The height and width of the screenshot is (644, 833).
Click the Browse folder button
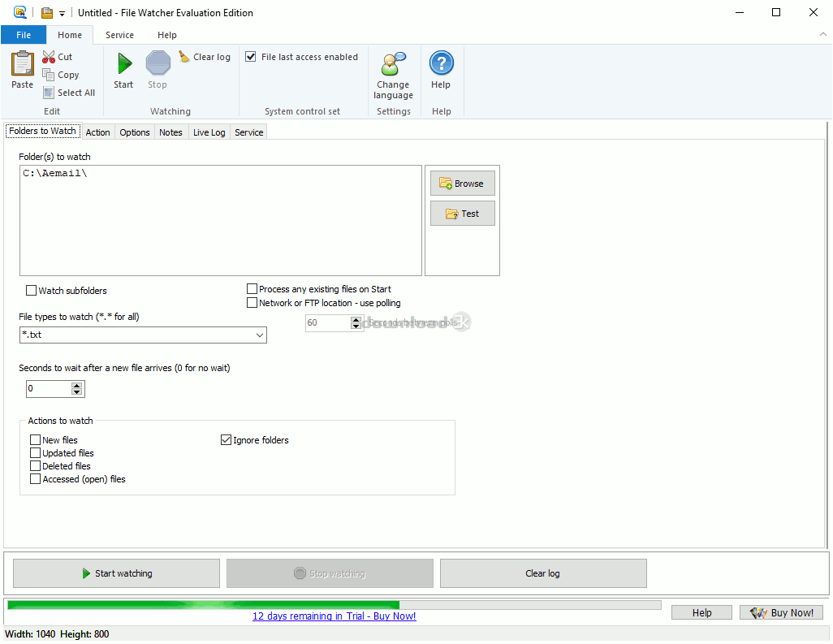point(462,184)
